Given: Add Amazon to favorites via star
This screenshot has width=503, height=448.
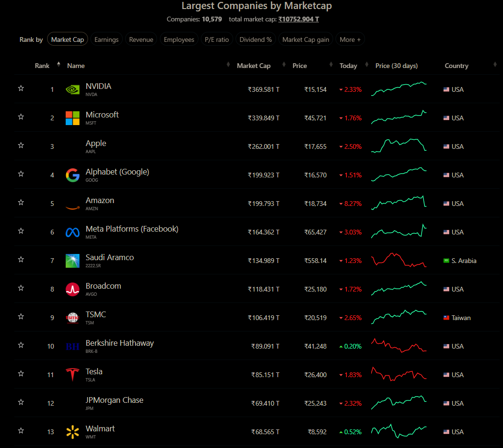Looking at the screenshot, I should pyautogui.click(x=21, y=202).
